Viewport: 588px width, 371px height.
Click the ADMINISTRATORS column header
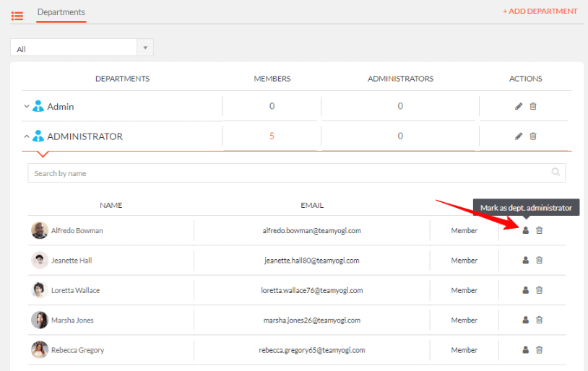coord(400,79)
